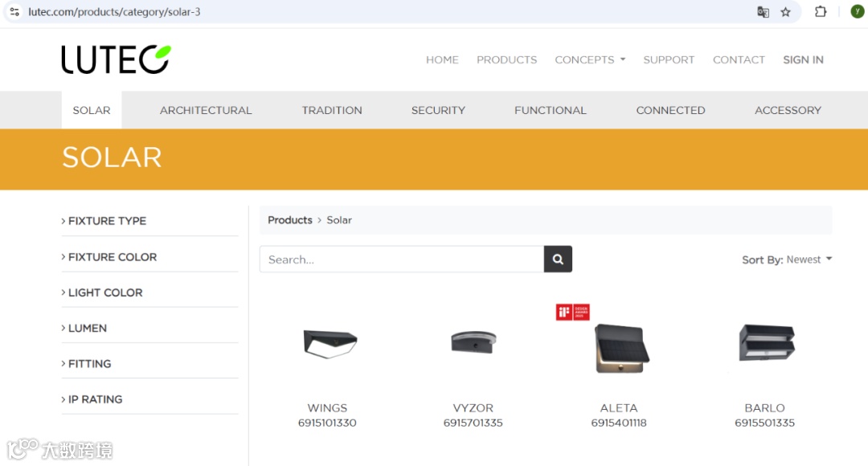Switch to the ARCHITECTURAL category tab

[206, 110]
